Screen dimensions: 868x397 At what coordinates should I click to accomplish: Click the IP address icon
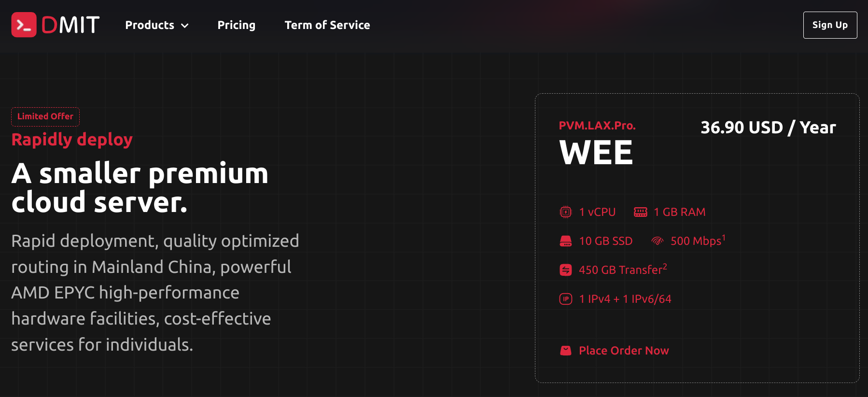(565, 299)
